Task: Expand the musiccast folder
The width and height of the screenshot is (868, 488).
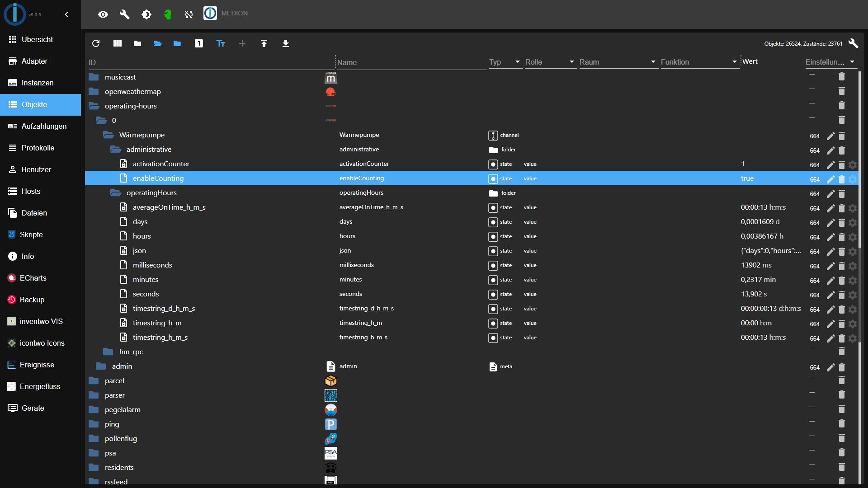Action: click(94, 77)
